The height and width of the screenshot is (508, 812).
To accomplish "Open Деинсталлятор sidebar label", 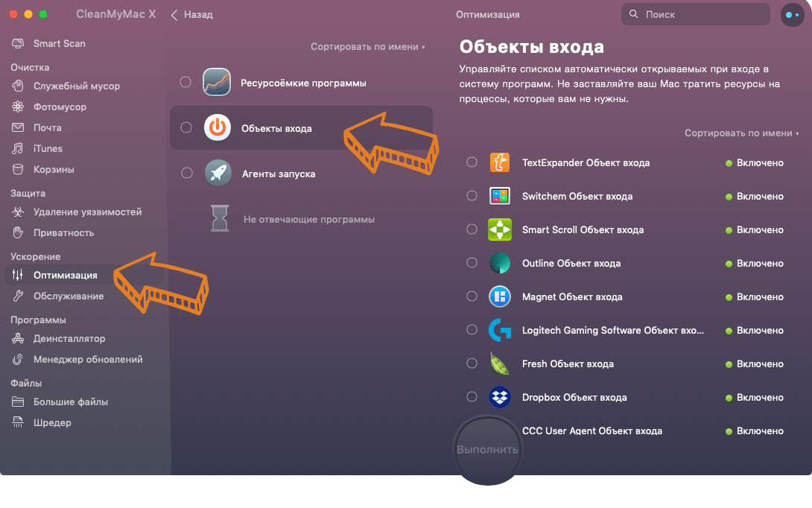I will (69, 339).
